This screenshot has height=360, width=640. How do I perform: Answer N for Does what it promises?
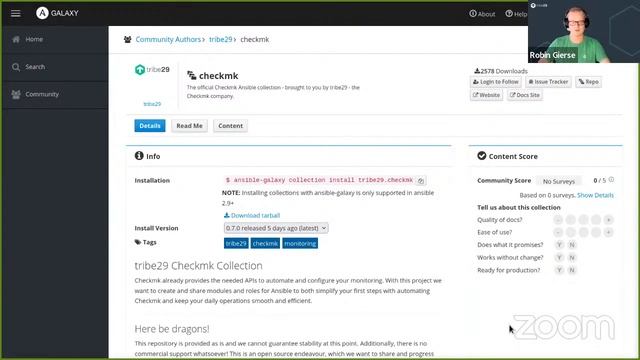pyautogui.click(x=572, y=245)
